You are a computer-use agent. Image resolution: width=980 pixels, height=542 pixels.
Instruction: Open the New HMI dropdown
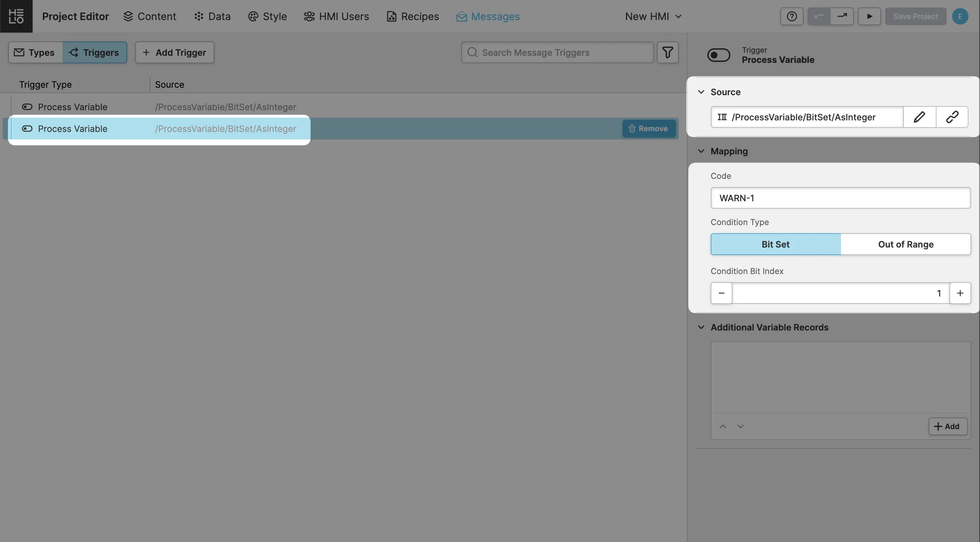653,16
